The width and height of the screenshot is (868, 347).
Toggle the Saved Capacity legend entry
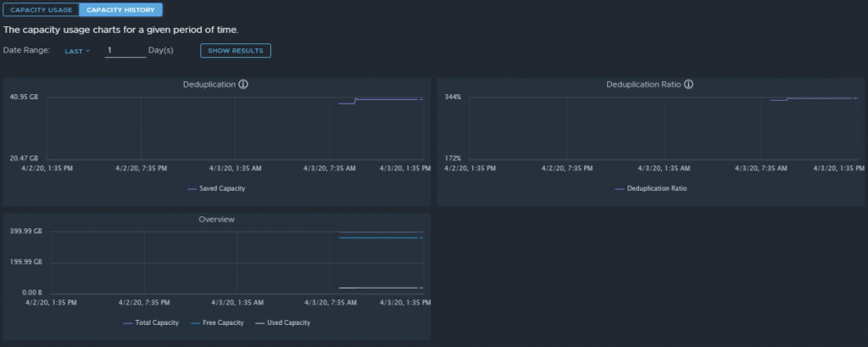(216, 188)
